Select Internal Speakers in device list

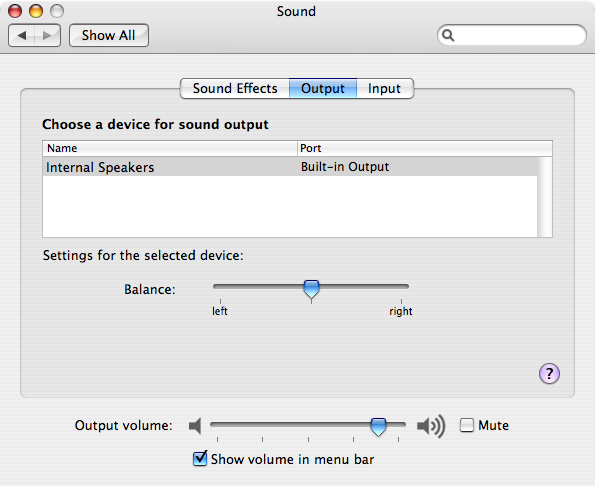[x=290, y=167]
